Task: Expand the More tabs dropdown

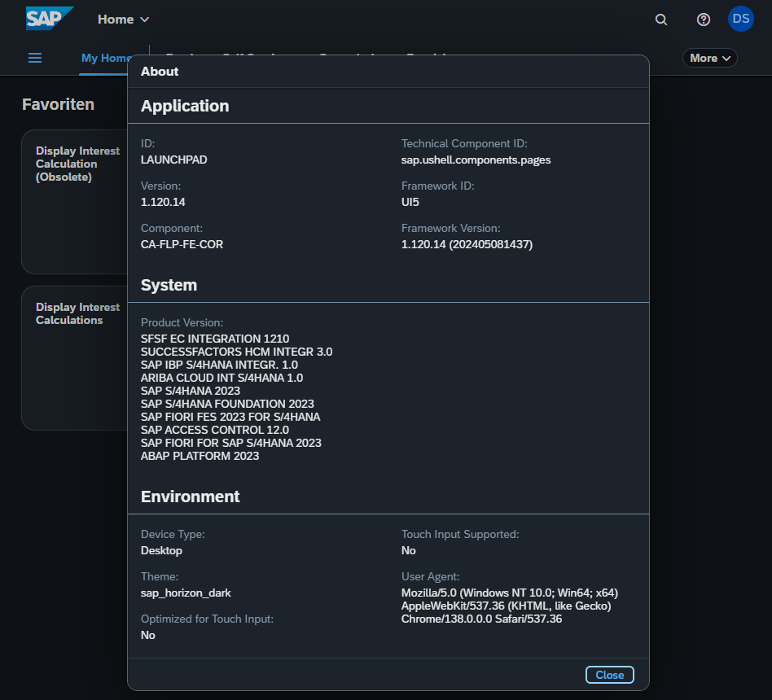Action: (x=709, y=58)
